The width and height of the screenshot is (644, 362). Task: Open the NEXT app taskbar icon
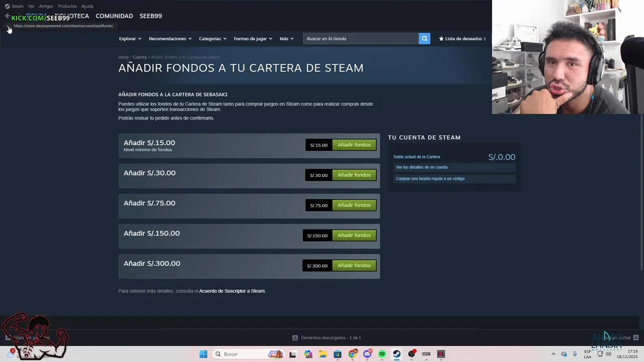[x=426, y=354]
